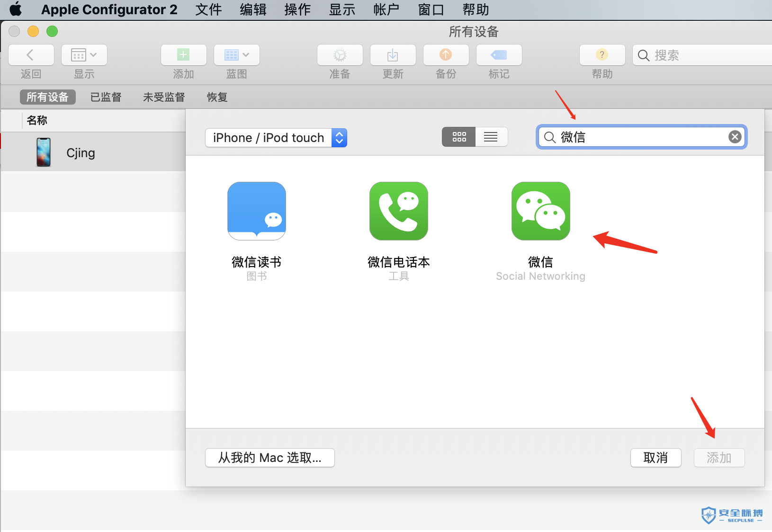Click the 名称 column header
Image resolution: width=772 pixels, height=532 pixels.
click(37, 120)
